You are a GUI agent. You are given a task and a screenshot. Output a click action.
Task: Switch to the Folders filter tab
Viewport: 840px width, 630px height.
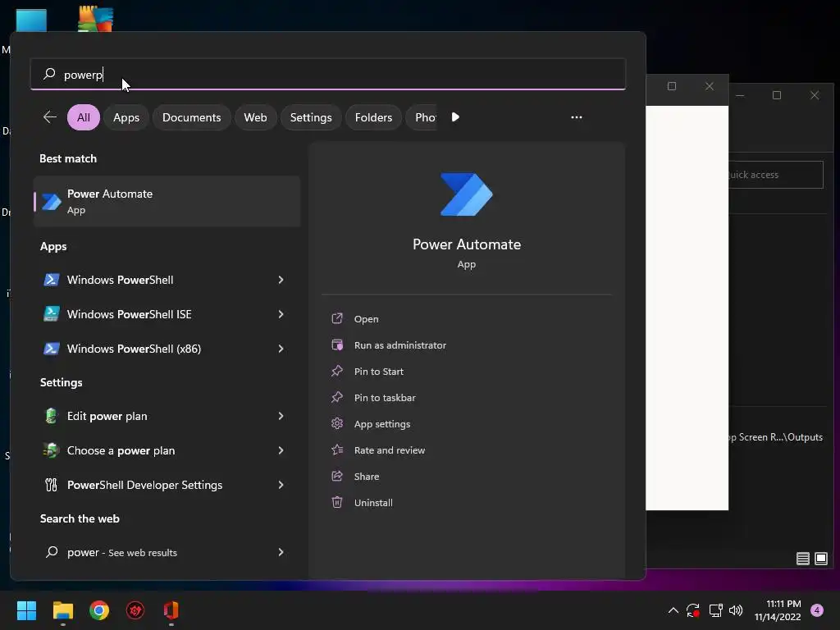point(373,117)
